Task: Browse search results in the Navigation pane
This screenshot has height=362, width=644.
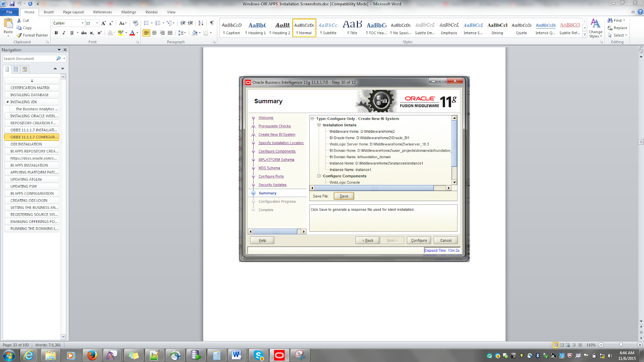Action: (x=25, y=69)
